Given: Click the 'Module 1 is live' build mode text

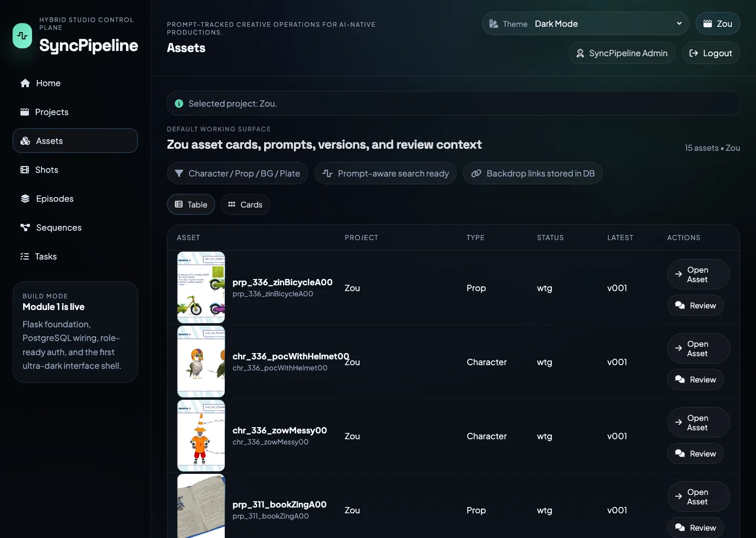Looking at the screenshot, I should (54, 307).
